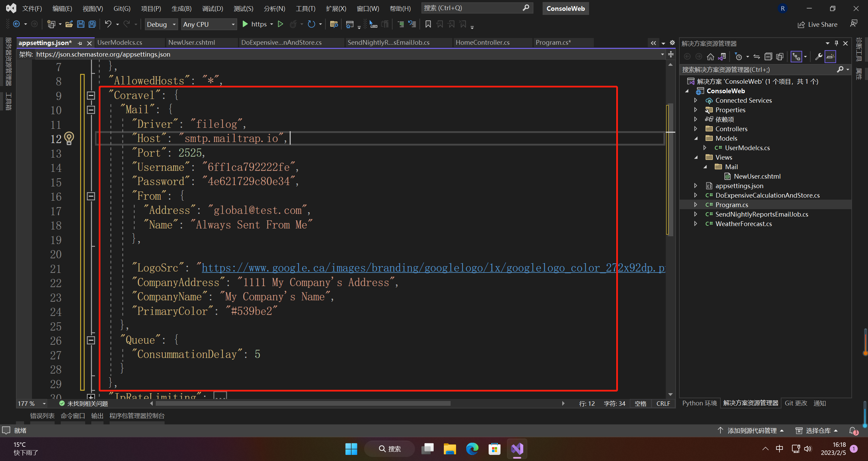868x461 pixels.
Task: Collapse the "Coravel" JSON block
Action: click(x=91, y=96)
